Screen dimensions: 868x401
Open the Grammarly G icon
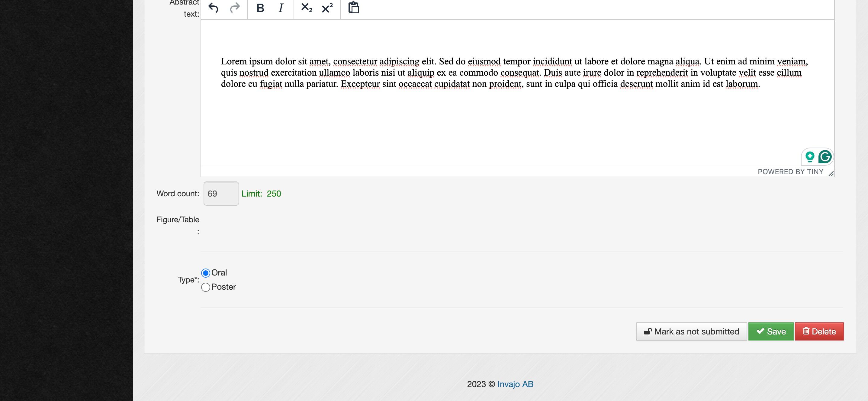tap(825, 156)
